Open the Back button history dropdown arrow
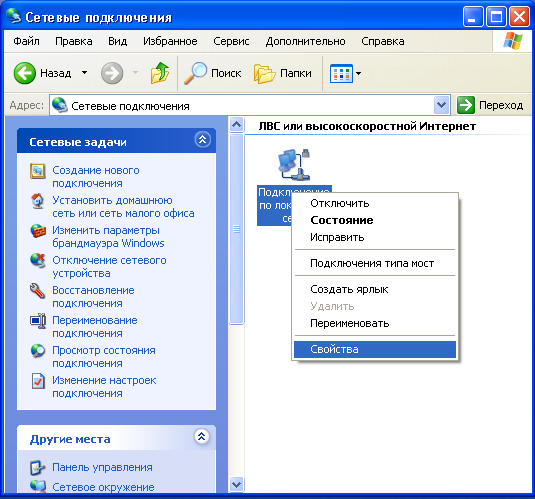 click(x=84, y=73)
